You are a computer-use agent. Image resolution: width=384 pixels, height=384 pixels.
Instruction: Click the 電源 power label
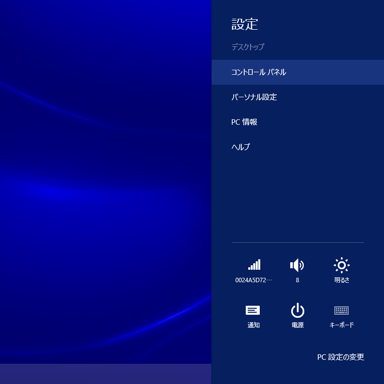pyautogui.click(x=297, y=325)
